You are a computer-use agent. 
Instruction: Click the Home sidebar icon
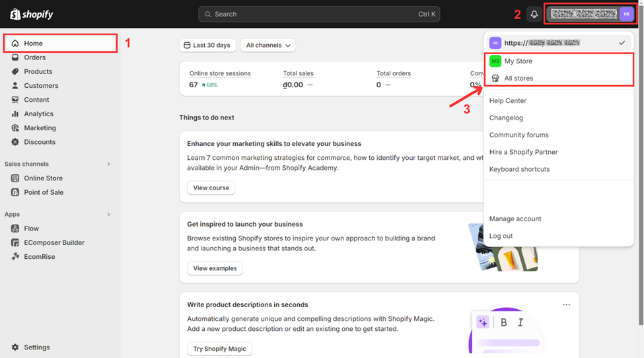click(x=15, y=43)
